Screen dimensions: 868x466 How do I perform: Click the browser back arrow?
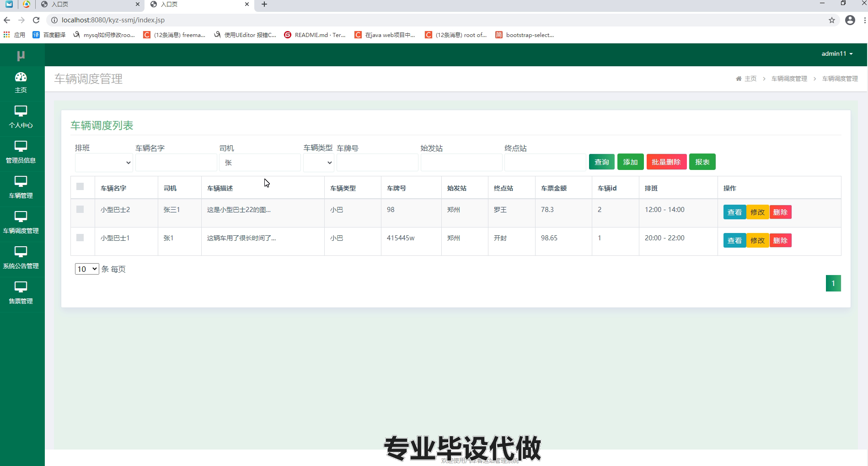pyautogui.click(x=7, y=20)
